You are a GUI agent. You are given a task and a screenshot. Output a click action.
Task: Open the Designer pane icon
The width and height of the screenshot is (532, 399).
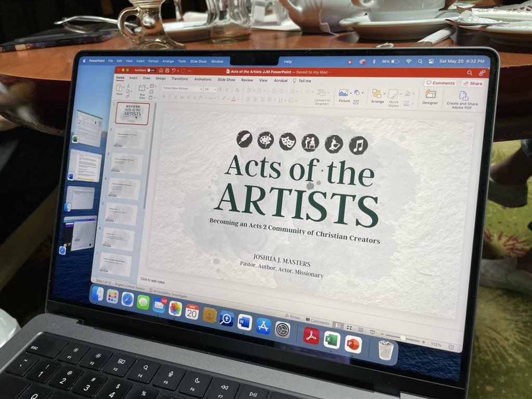430,94
